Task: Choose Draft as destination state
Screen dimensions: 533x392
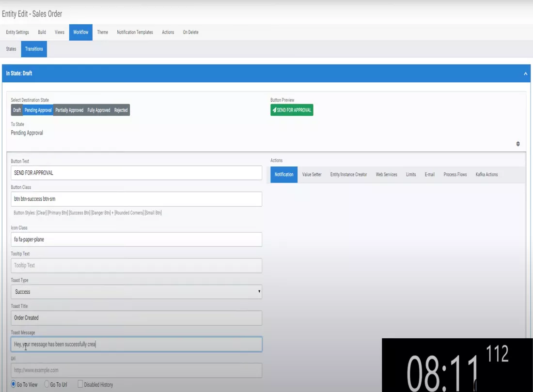Action: (x=16, y=110)
